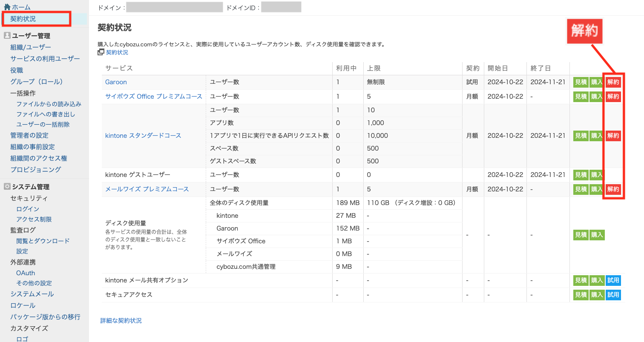Select ファイルからの読み込み in sidebar
This screenshot has width=644, height=342.
click(x=49, y=104)
